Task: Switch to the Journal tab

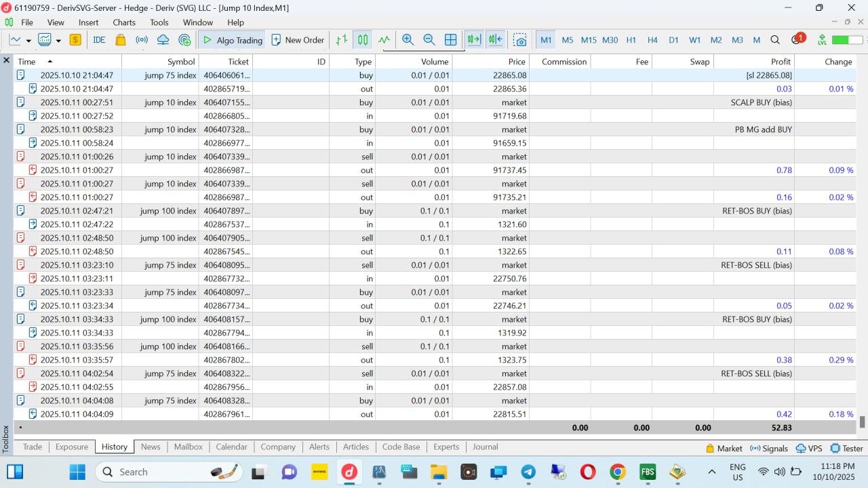Action: pos(485,447)
